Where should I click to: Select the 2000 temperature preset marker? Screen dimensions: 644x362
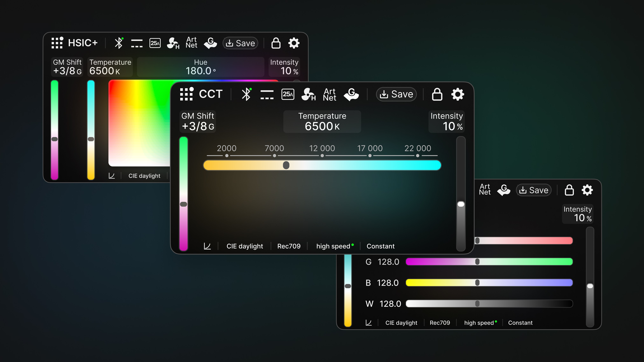click(227, 156)
